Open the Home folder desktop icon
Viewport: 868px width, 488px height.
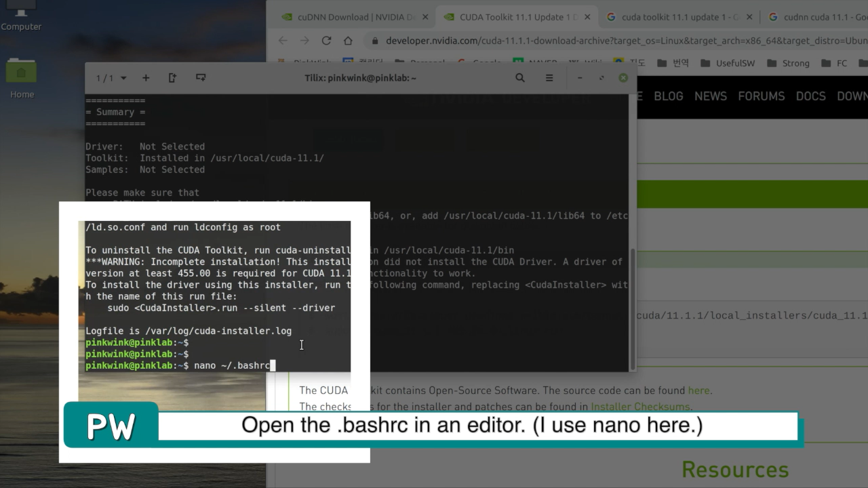[x=22, y=78]
